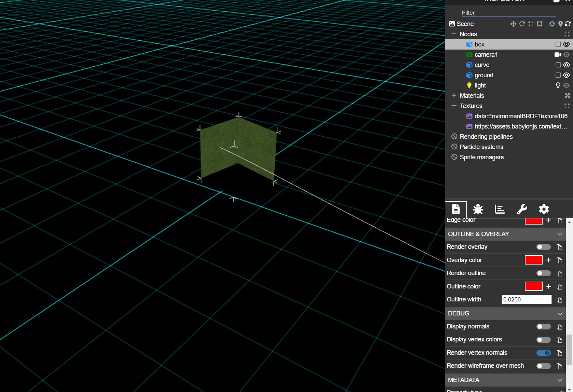The height and width of the screenshot is (392, 573).
Task: Open the Tools tab with wrench icon
Action: click(522, 209)
